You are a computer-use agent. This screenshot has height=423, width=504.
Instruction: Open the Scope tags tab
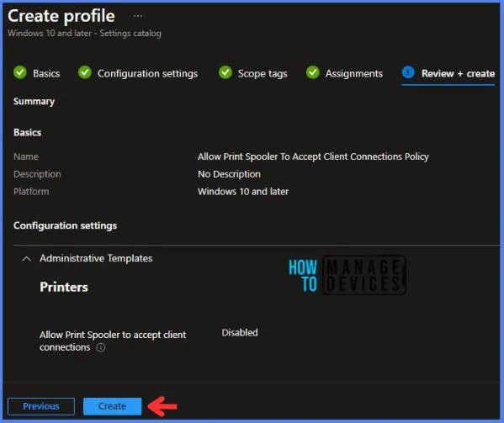(263, 73)
